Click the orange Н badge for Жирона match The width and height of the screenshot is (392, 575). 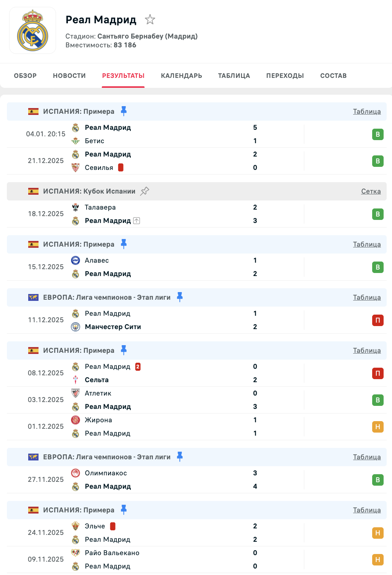pyautogui.click(x=378, y=427)
